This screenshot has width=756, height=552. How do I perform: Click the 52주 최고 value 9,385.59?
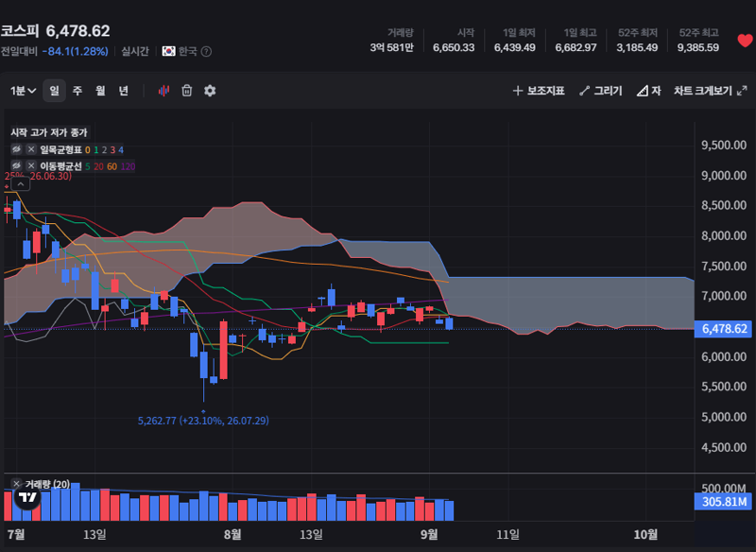(697, 47)
